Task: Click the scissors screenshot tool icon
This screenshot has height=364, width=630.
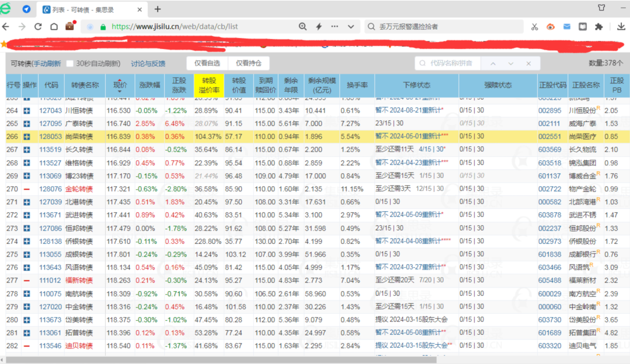Action: coord(534,27)
